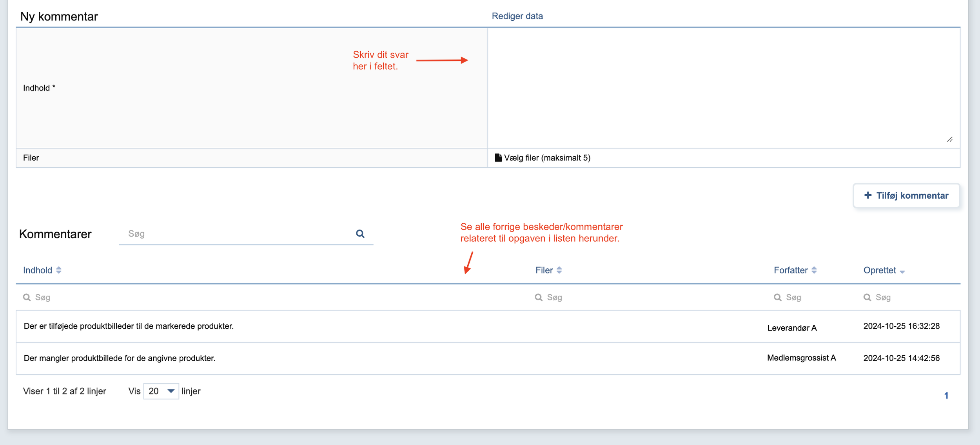Go to page 1 of comments
980x445 pixels.
pos(946,396)
